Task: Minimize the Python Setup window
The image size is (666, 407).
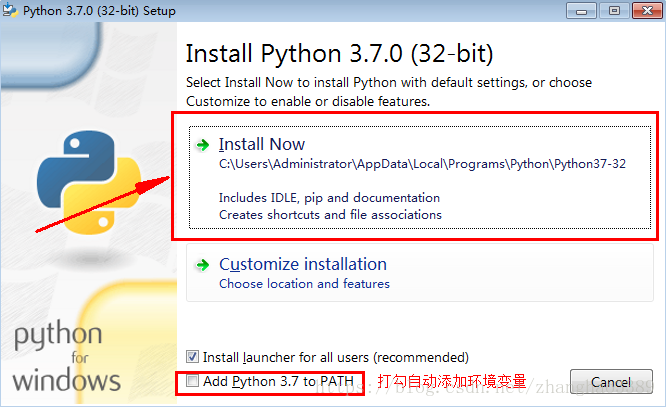Action: pyautogui.click(x=581, y=11)
